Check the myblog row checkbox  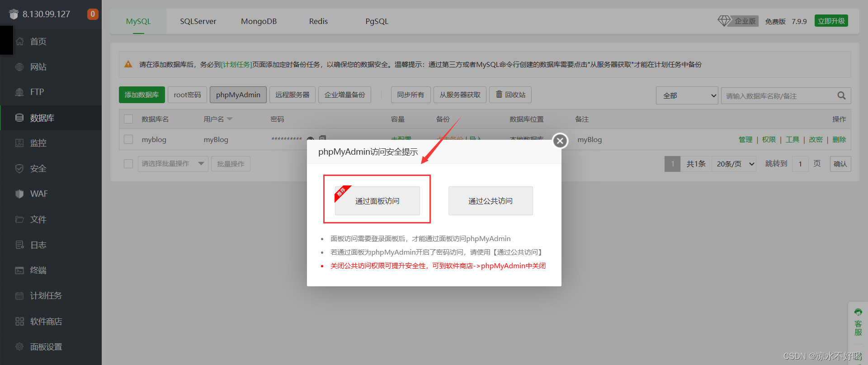(x=128, y=139)
